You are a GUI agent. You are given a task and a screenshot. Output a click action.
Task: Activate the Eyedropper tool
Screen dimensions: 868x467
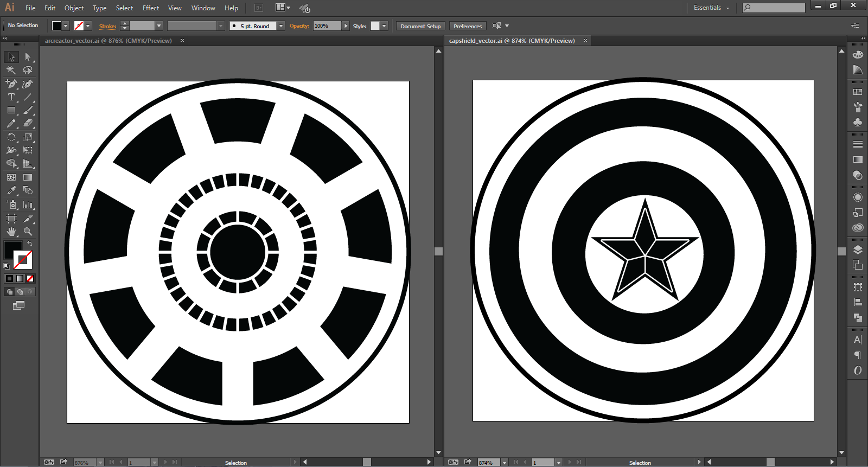[11, 190]
